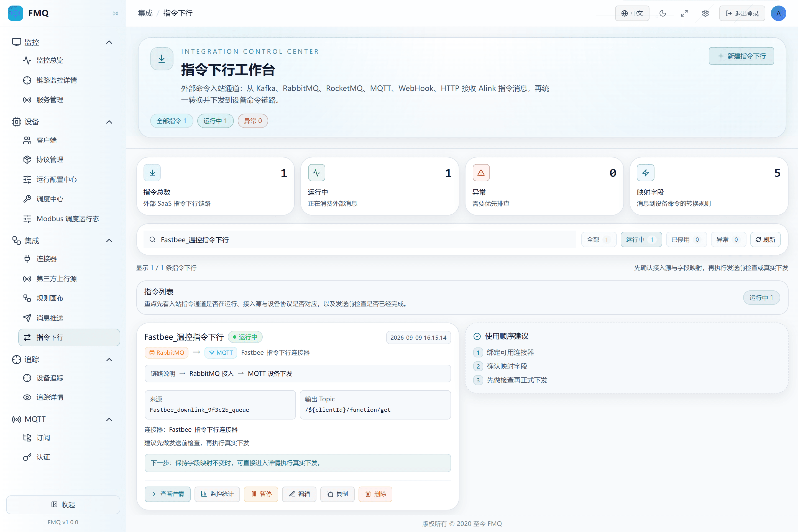Click broadcast icon beside FMQ title

point(115,13)
